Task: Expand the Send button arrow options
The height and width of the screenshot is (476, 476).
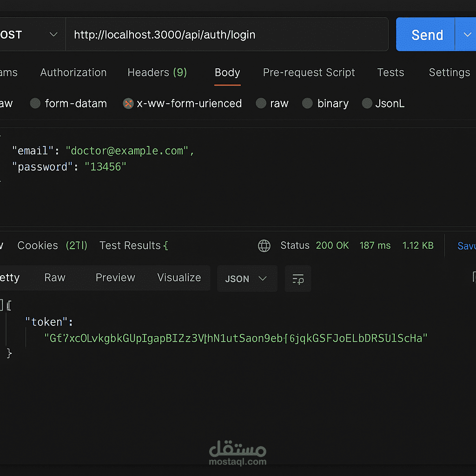Action: coord(466,35)
